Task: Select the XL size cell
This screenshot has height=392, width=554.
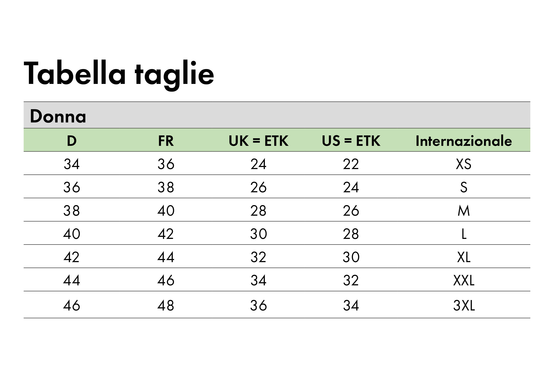Action: tap(464, 257)
